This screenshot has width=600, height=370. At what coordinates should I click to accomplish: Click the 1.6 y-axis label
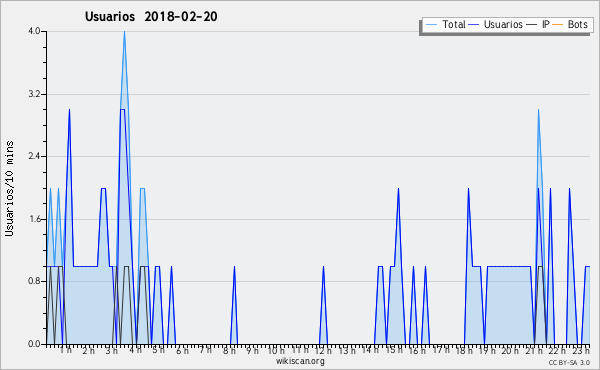tap(35, 219)
